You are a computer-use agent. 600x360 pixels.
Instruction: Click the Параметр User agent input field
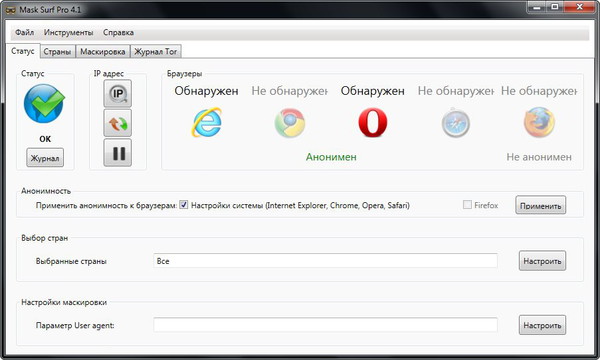[x=325, y=325]
